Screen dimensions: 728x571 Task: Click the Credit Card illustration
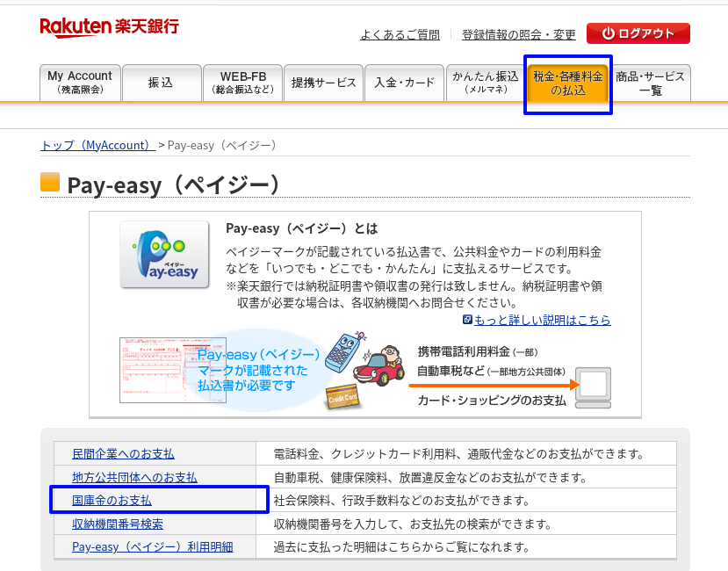[x=342, y=397]
